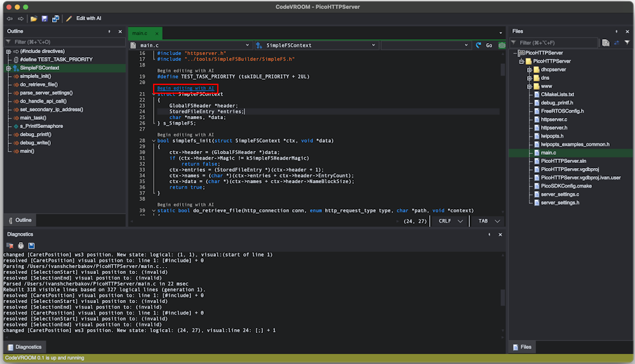Screen dimensions: 635x364
Task: Expand the dhcpserver folder
Action: click(528, 70)
